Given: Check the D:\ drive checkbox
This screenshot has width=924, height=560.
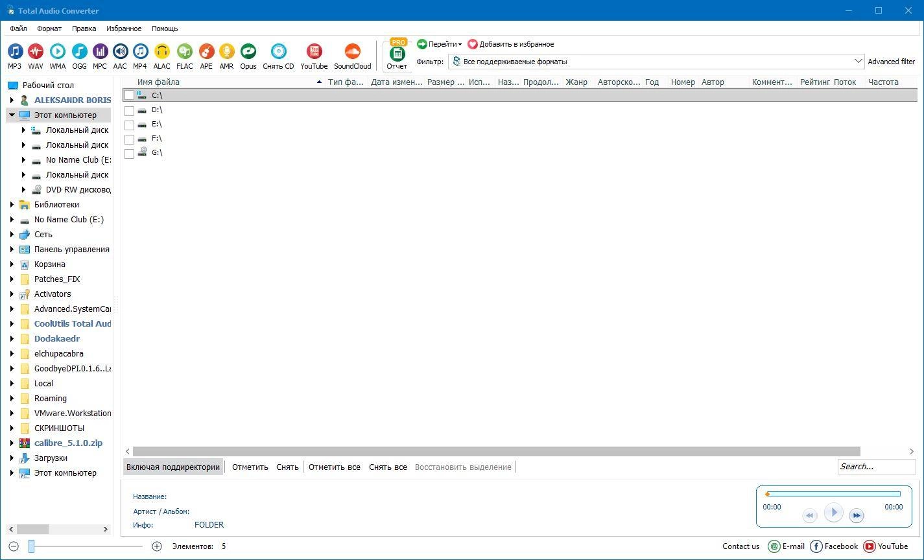Looking at the screenshot, I should pyautogui.click(x=129, y=110).
